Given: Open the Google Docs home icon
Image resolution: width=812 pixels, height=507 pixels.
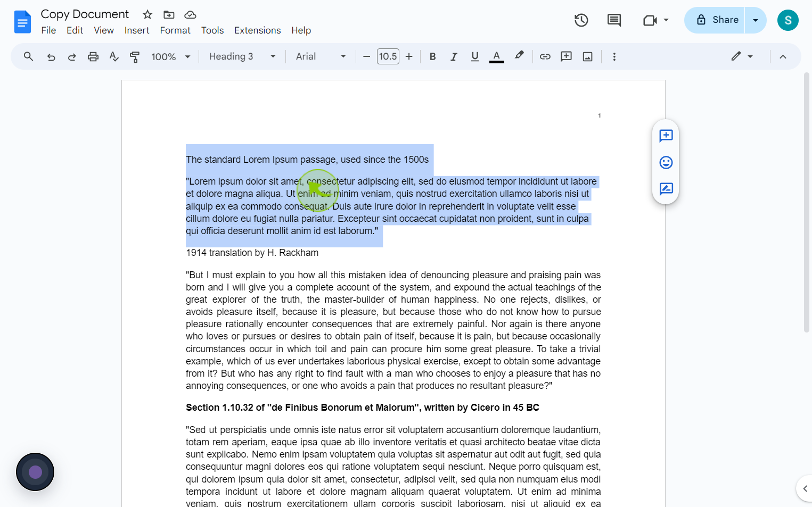Looking at the screenshot, I should point(22,22).
